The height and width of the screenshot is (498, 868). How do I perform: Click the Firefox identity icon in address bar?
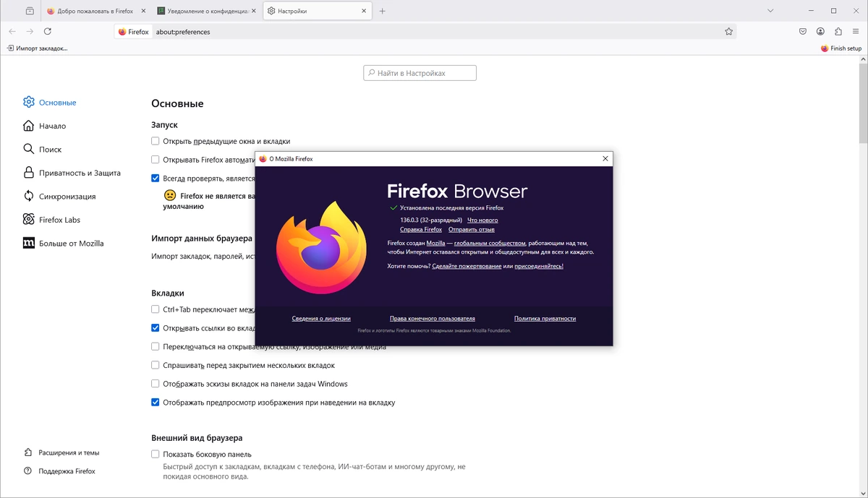tap(134, 32)
